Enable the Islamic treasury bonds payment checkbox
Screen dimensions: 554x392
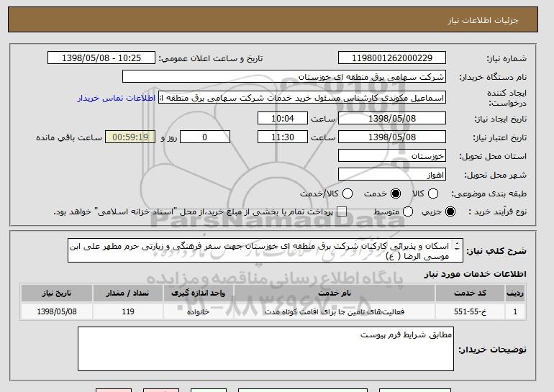[342, 211]
